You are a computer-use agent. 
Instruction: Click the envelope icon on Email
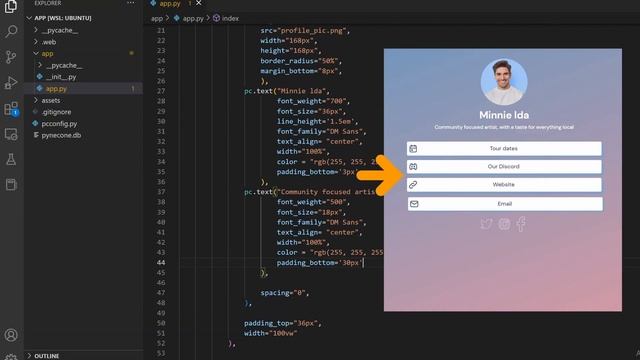[x=414, y=204]
